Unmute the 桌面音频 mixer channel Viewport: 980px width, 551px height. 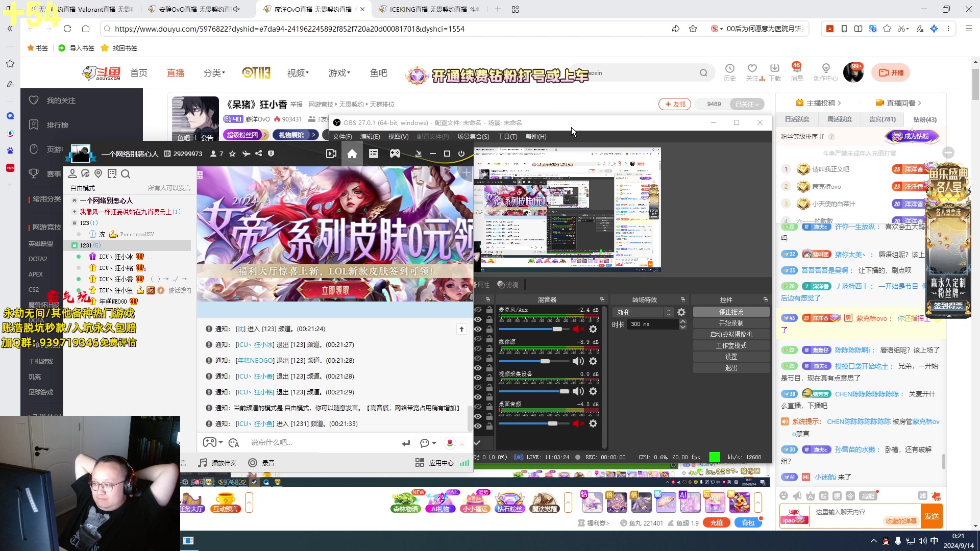(578, 423)
